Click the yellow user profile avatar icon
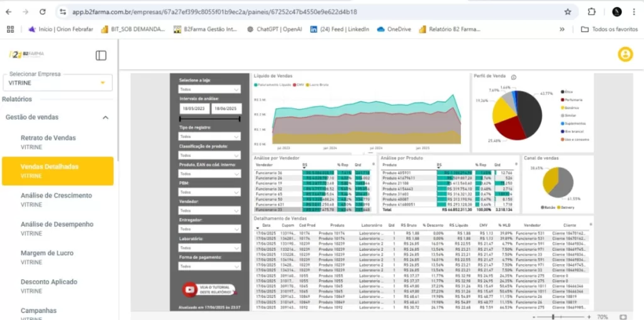Screen dimensions: 644x320 click(x=625, y=55)
